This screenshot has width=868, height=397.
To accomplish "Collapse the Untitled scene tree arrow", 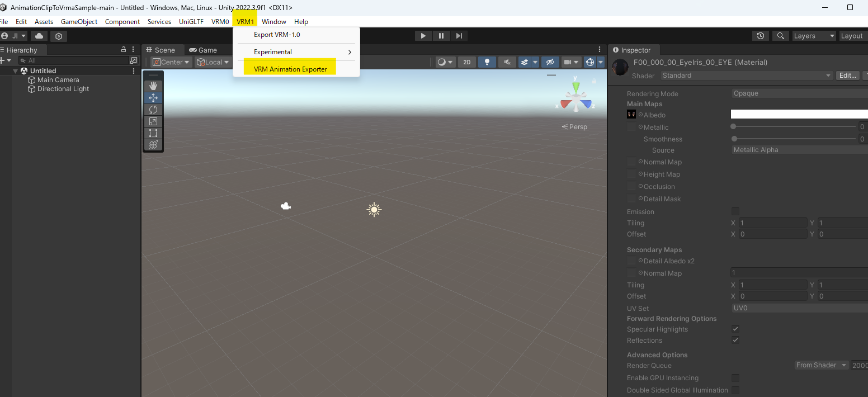I will tap(16, 71).
